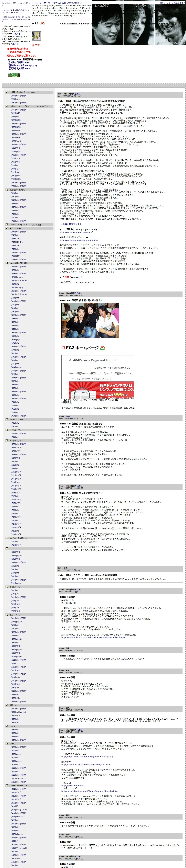Select post [677] スミレ in the tree
186x868 pixels.
[16, 594]
